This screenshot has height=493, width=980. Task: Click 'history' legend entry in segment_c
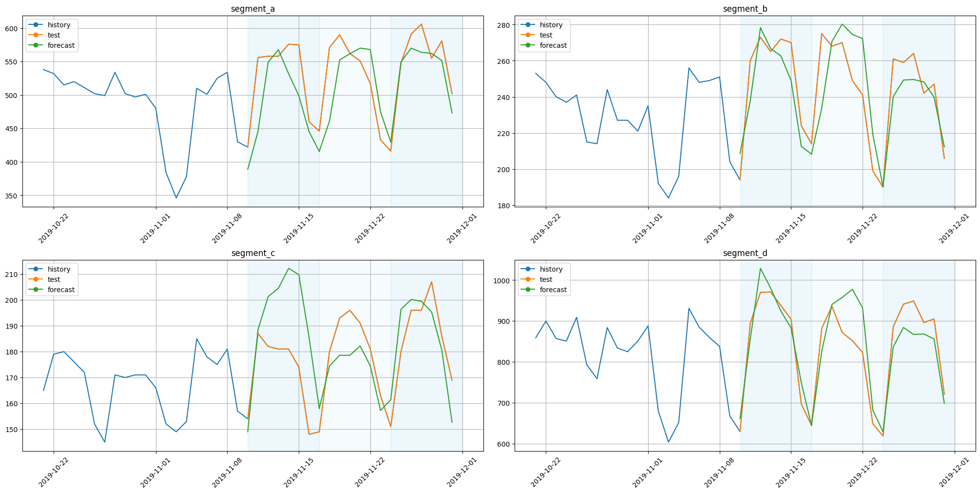[51, 269]
